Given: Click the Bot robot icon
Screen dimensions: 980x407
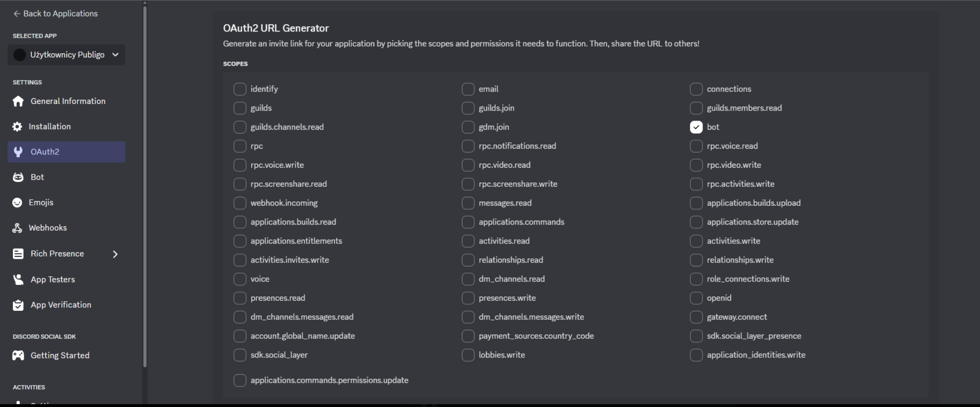Looking at the screenshot, I should [18, 177].
